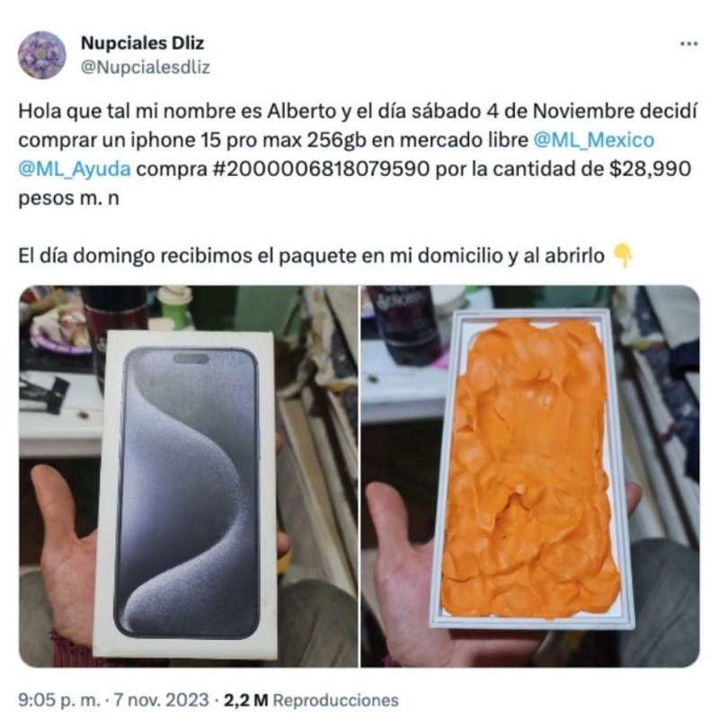Click the pointing-down hand emoji
This screenshot has width=719, height=728.
623,256
